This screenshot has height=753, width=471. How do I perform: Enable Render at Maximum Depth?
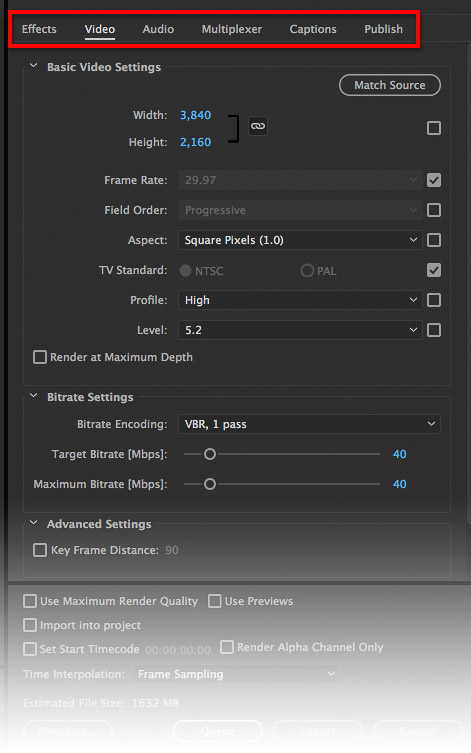[40, 357]
